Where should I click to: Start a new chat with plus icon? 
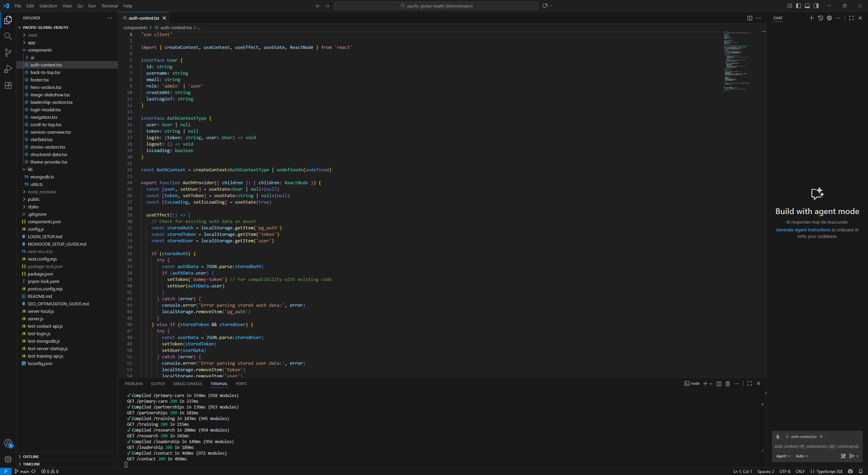tap(811, 18)
